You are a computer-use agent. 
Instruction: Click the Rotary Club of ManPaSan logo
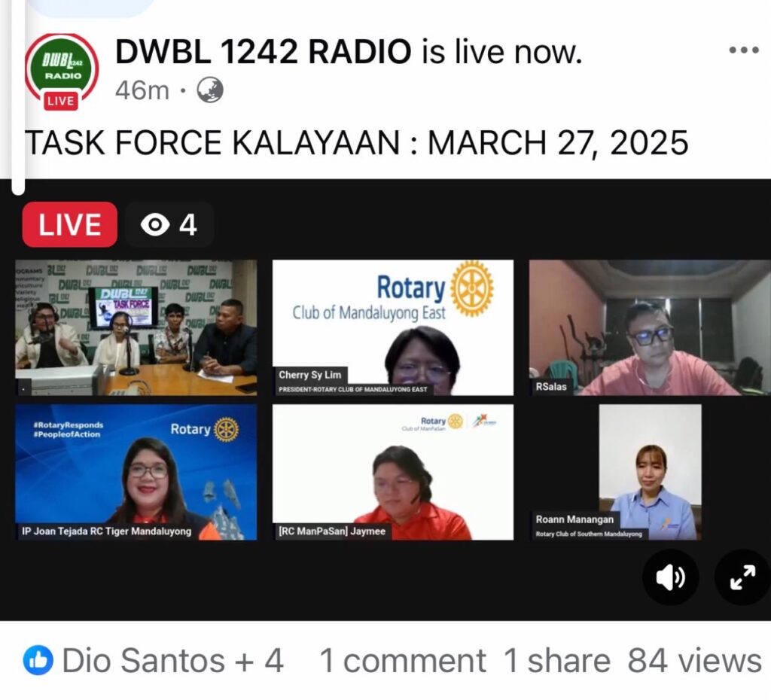pos(433,423)
